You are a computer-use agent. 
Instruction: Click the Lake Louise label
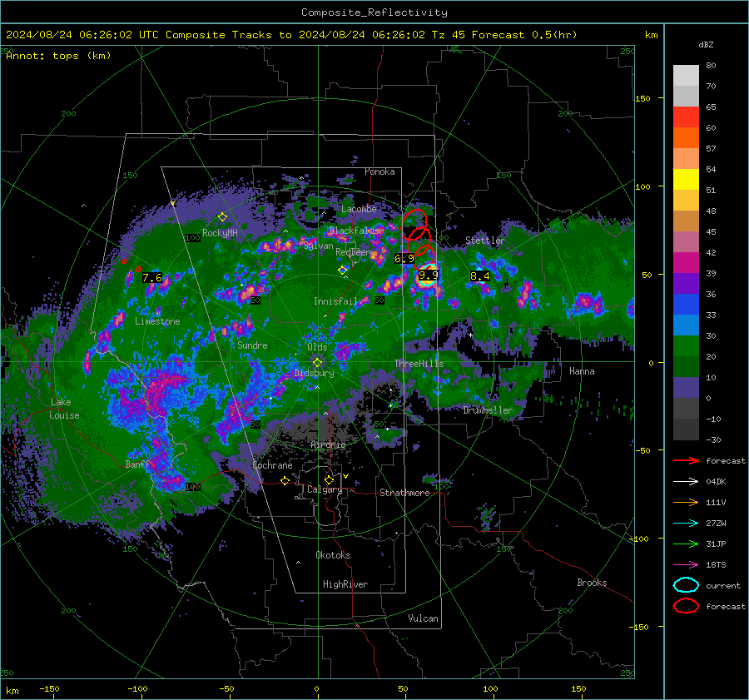tap(64, 409)
